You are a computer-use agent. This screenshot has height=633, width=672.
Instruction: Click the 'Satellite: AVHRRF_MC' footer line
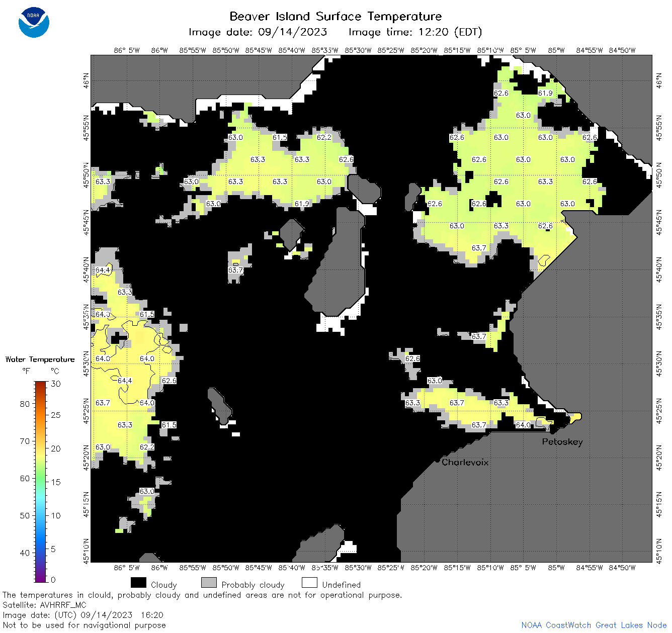pos(44,605)
